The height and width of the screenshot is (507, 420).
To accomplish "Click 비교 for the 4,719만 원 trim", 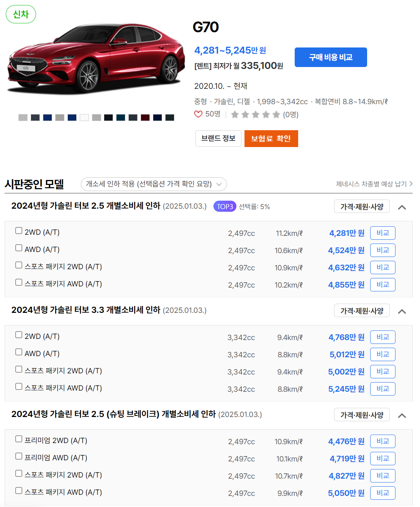I will point(383,458).
